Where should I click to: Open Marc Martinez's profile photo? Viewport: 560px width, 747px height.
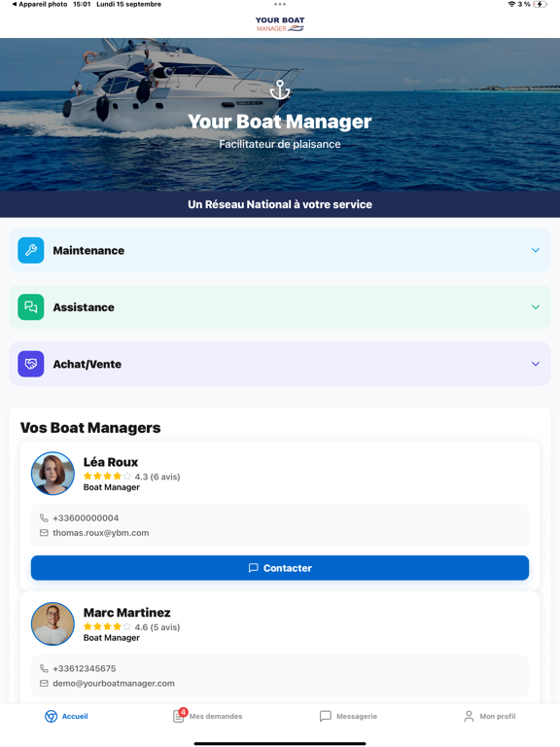click(52, 623)
